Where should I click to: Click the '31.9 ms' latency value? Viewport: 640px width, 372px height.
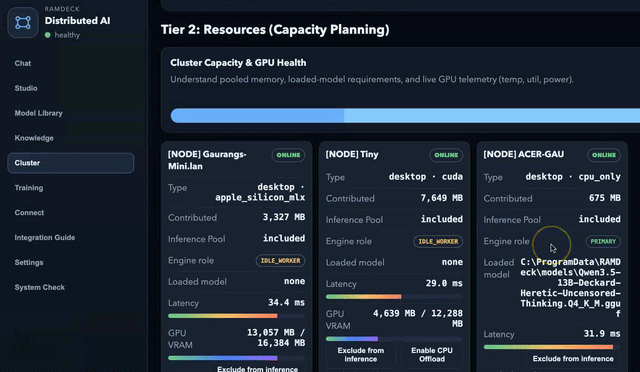point(602,334)
